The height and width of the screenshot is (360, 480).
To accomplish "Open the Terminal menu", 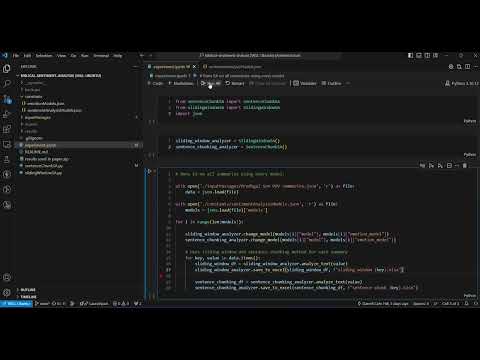I will tap(101, 56).
